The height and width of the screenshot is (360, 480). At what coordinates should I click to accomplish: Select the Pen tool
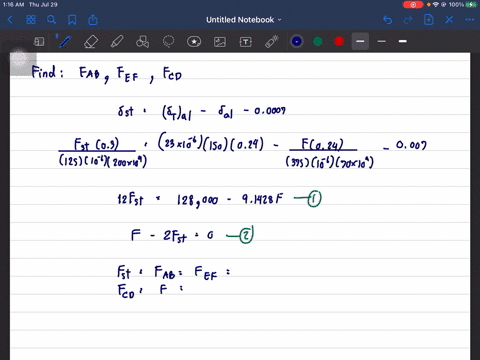(65, 42)
